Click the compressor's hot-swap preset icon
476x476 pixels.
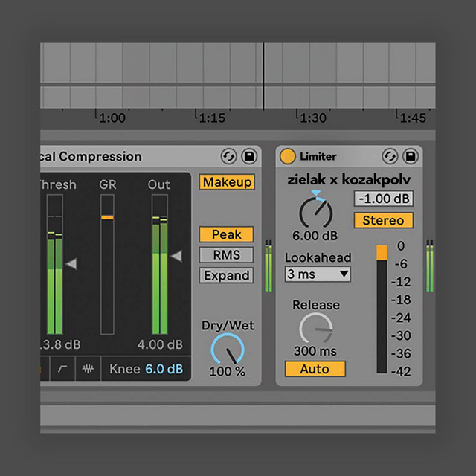(x=228, y=157)
